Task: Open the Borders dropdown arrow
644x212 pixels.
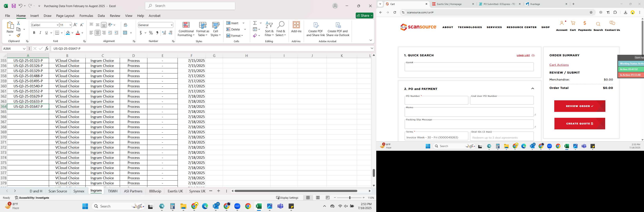Action: pyautogui.click(x=62, y=33)
